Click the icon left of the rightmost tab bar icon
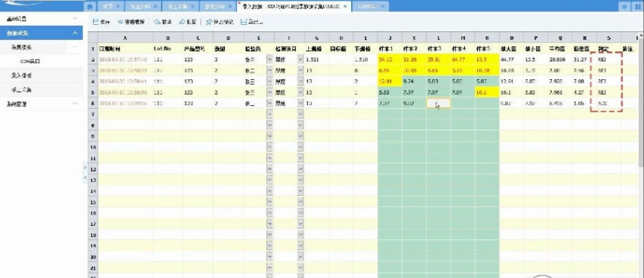This screenshot has width=644, height=278. pos(624,6)
